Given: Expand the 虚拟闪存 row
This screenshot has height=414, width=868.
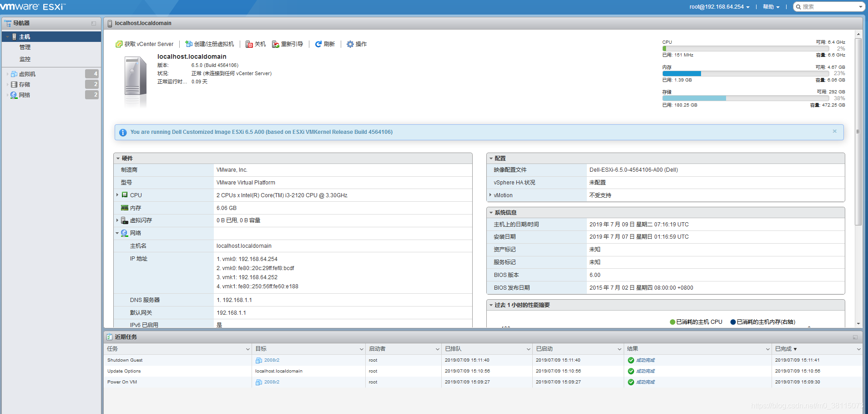Looking at the screenshot, I should coord(117,220).
